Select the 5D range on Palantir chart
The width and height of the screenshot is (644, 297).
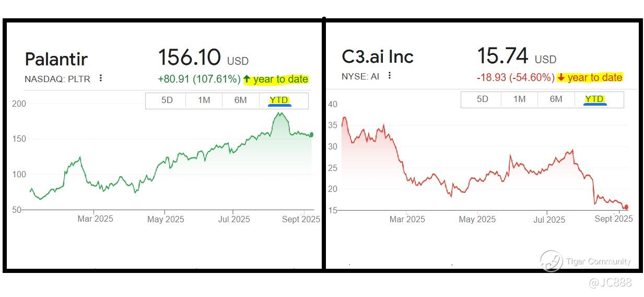(x=167, y=100)
